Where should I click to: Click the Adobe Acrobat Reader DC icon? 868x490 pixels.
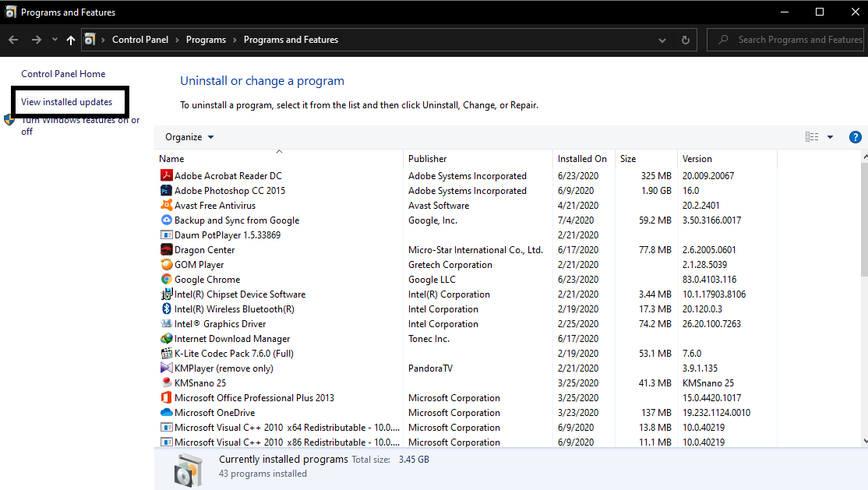click(166, 175)
